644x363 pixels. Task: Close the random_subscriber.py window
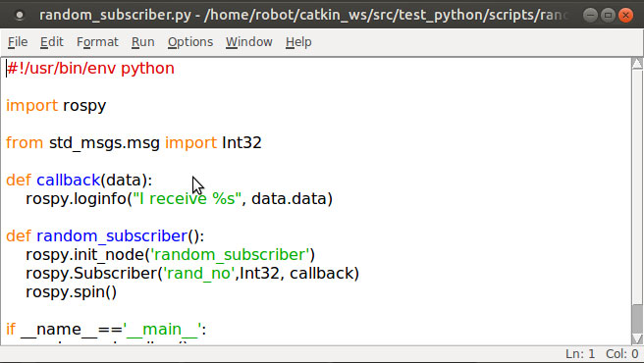click(626, 15)
